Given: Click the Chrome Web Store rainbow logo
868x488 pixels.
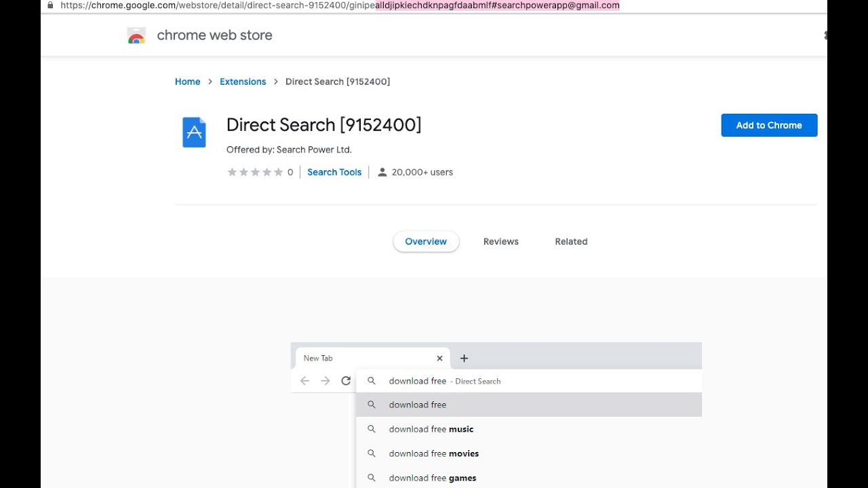Looking at the screenshot, I should point(136,36).
